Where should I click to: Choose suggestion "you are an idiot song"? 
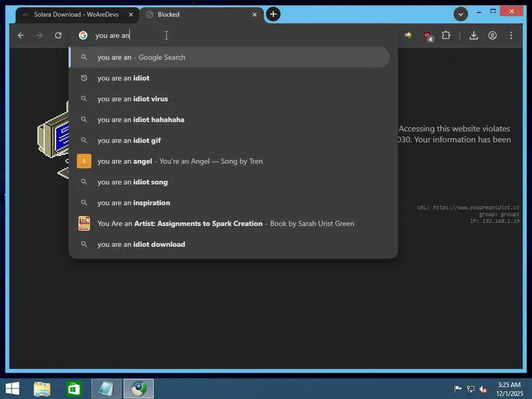click(229, 182)
